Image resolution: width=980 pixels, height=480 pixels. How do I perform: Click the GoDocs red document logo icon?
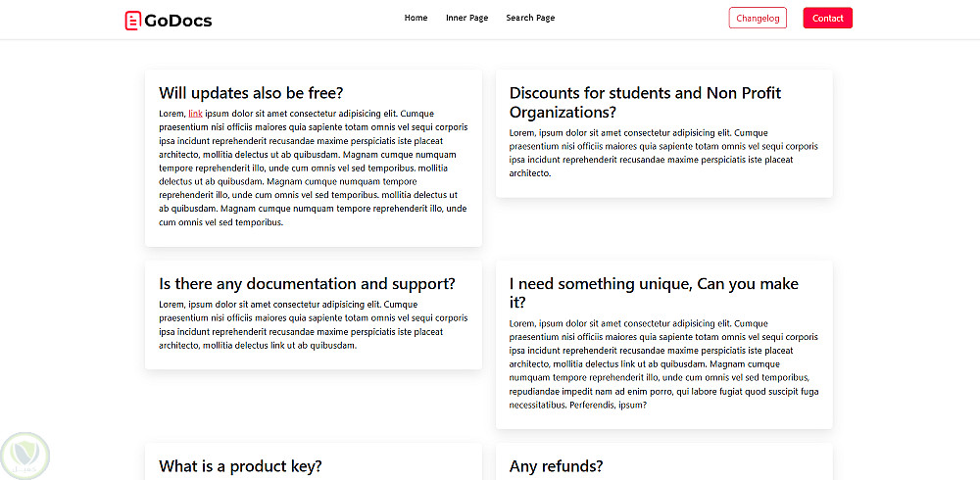pos(132,20)
